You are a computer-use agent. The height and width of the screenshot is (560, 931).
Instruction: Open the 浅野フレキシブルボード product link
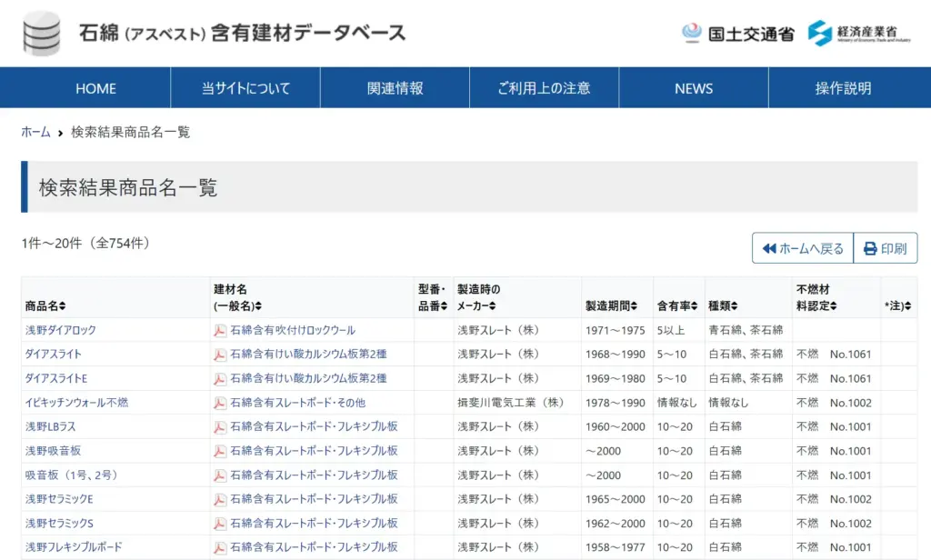coord(74,547)
